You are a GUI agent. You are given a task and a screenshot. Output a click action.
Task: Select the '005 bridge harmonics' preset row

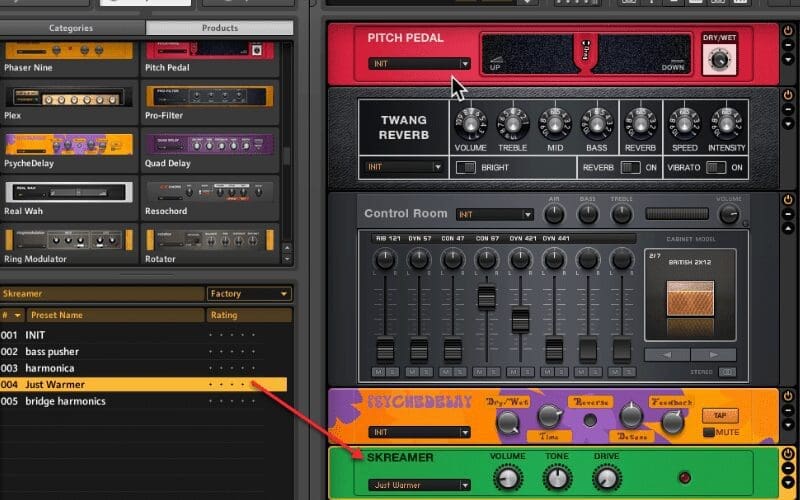click(143, 401)
